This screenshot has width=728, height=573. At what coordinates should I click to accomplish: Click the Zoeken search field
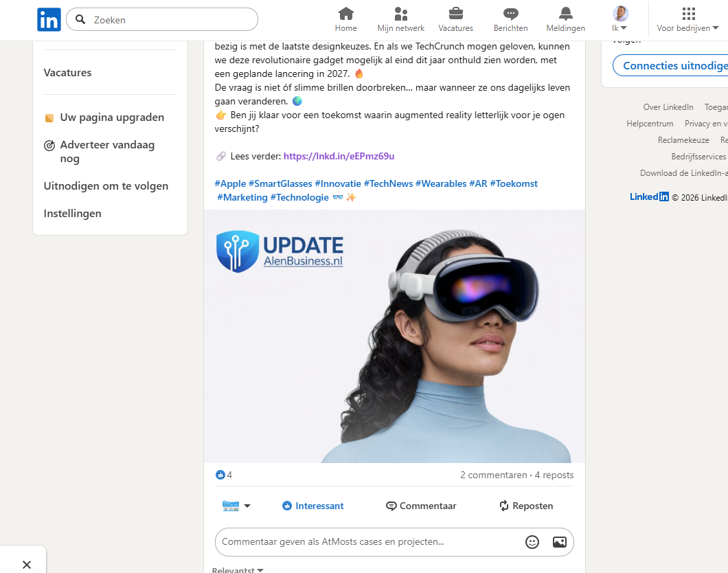[162, 19]
